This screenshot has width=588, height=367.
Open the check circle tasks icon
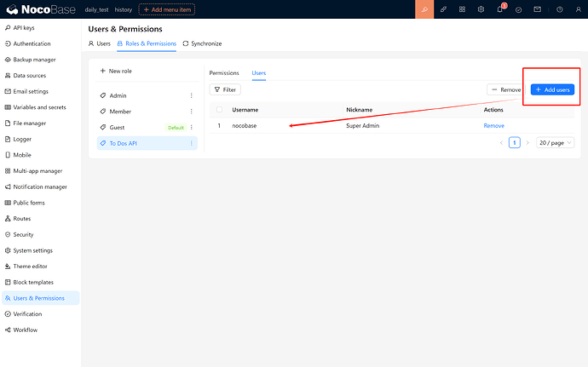[519, 9]
